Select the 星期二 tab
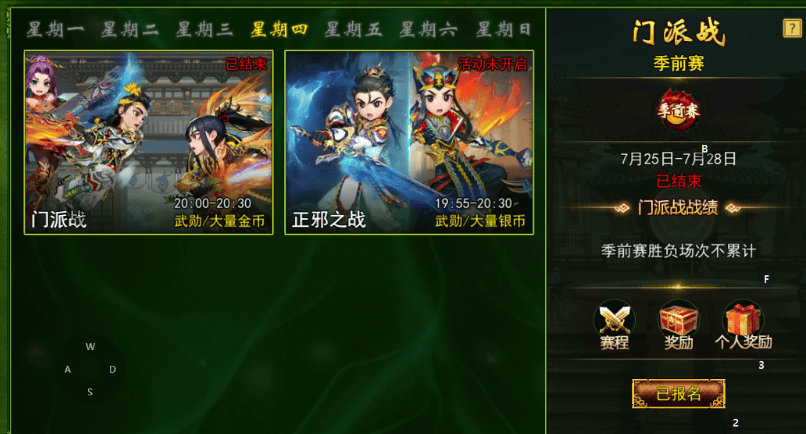Image resolution: width=806 pixels, height=434 pixels. click(130, 29)
